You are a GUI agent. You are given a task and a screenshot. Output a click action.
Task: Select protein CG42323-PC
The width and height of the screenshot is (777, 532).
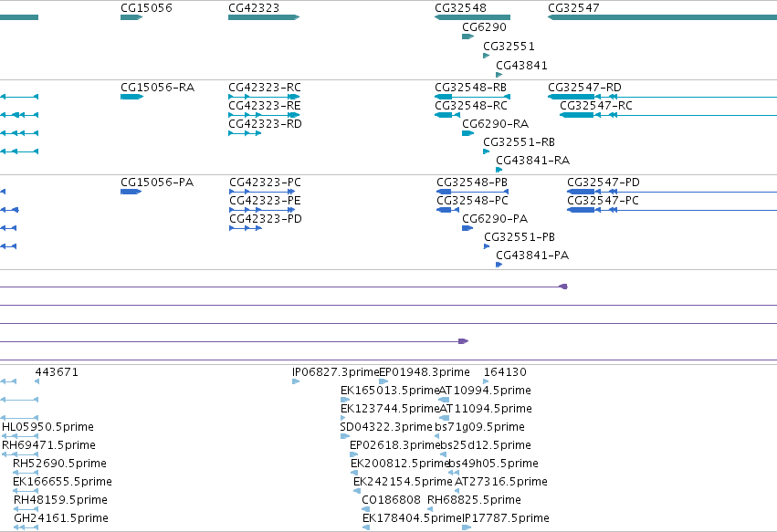pos(265,183)
